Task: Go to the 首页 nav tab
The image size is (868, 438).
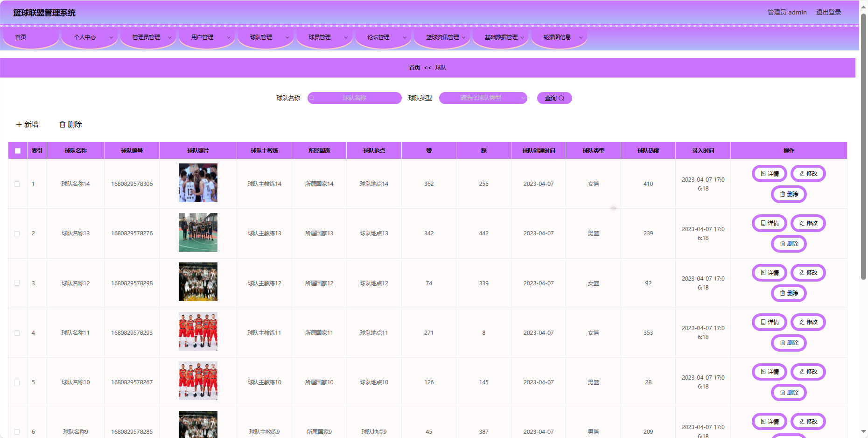Action: pos(31,37)
